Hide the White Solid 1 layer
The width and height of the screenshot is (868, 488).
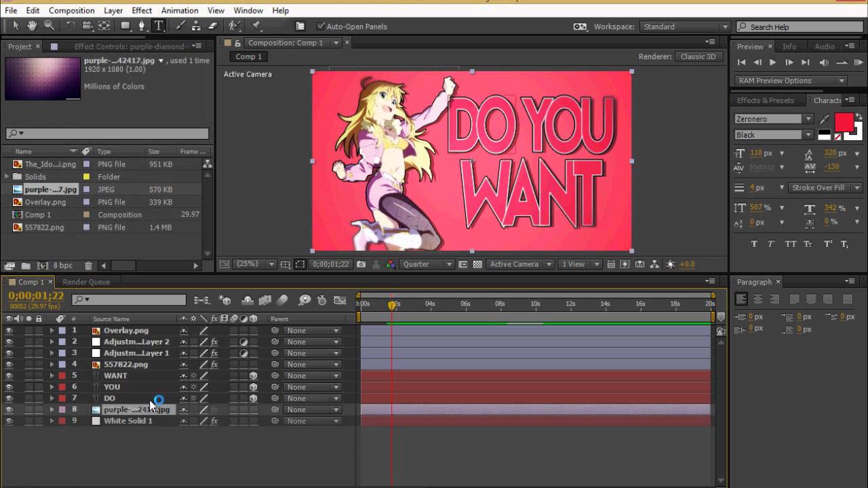9,421
